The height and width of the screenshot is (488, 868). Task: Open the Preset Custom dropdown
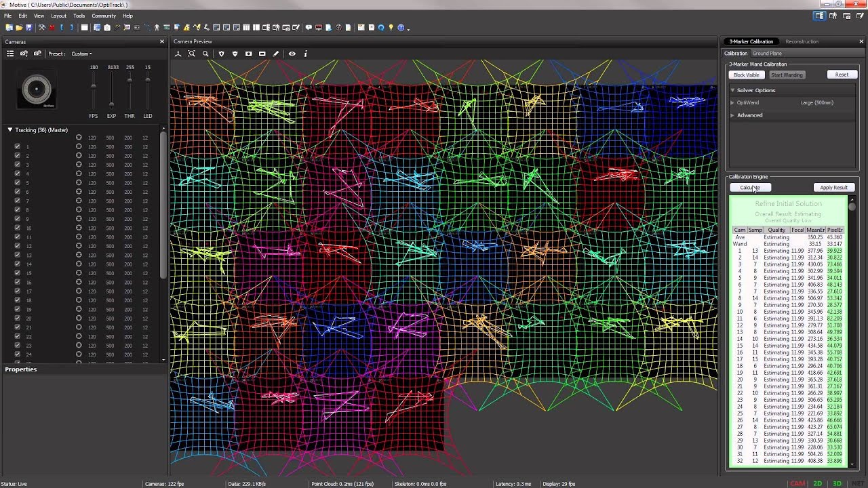coord(81,54)
